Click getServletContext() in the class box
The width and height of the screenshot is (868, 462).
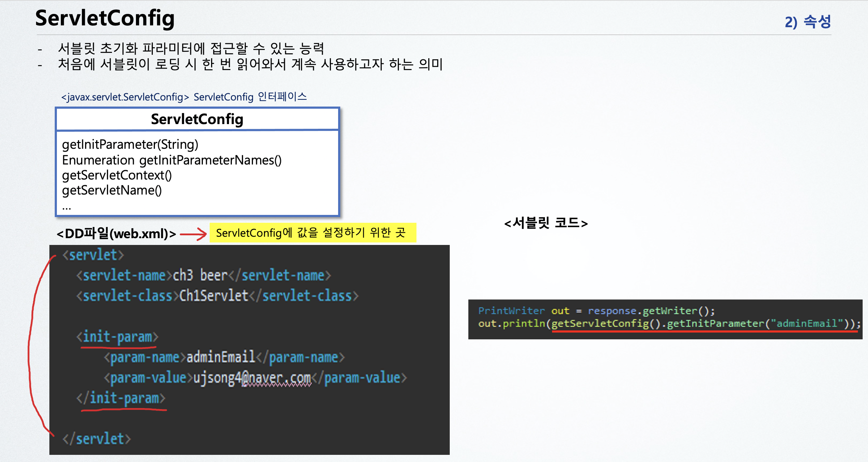click(x=117, y=175)
